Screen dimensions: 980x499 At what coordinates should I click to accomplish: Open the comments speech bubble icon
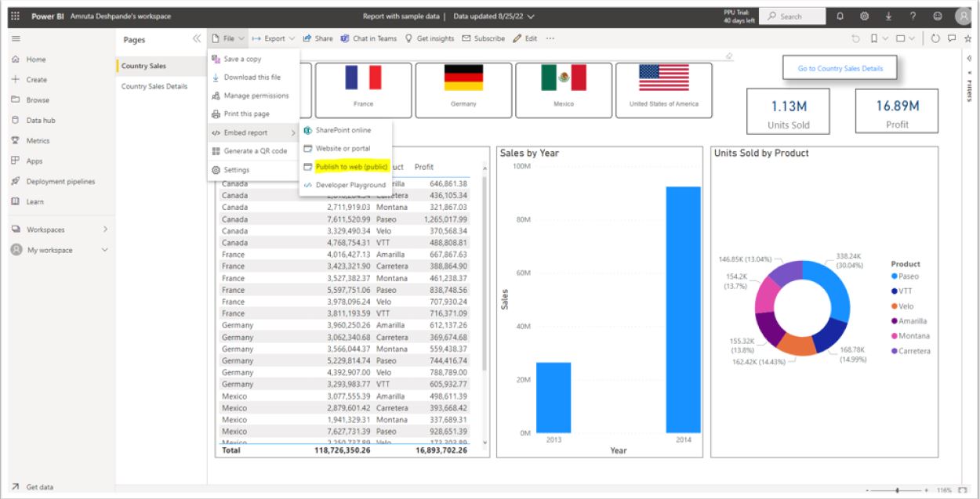point(953,38)
